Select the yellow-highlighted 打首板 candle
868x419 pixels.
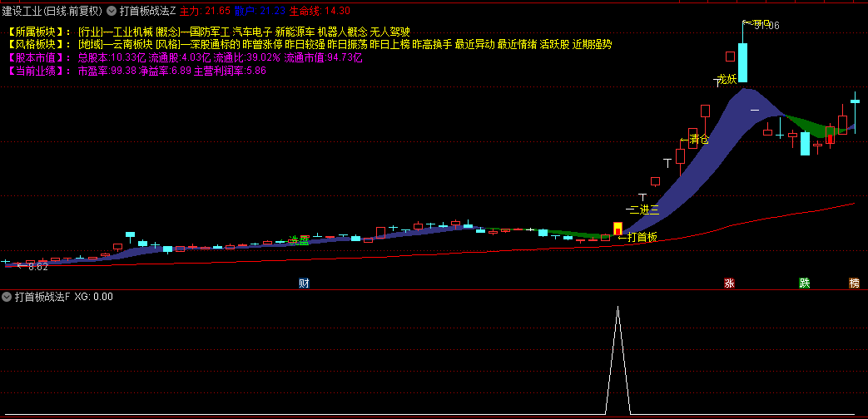click(x=618, y=229)
